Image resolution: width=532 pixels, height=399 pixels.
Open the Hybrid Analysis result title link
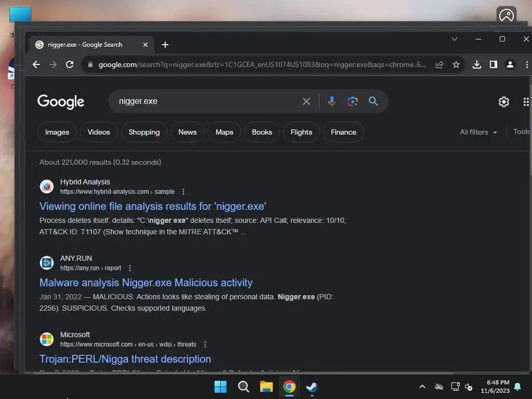[153, 206]
